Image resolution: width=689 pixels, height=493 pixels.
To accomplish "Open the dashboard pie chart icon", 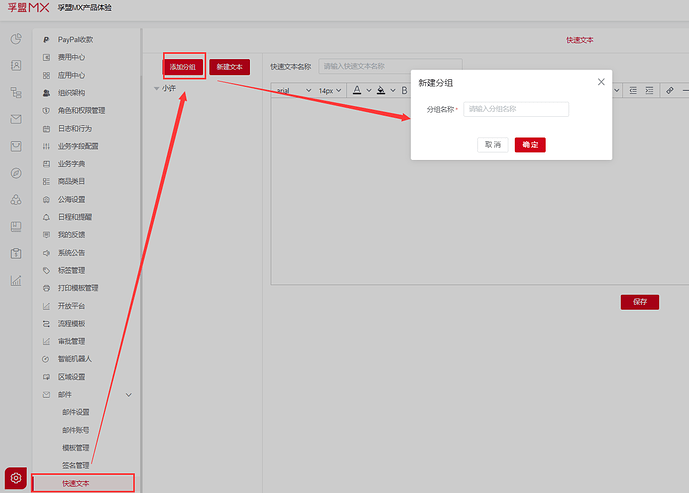I will coord(16,39).
